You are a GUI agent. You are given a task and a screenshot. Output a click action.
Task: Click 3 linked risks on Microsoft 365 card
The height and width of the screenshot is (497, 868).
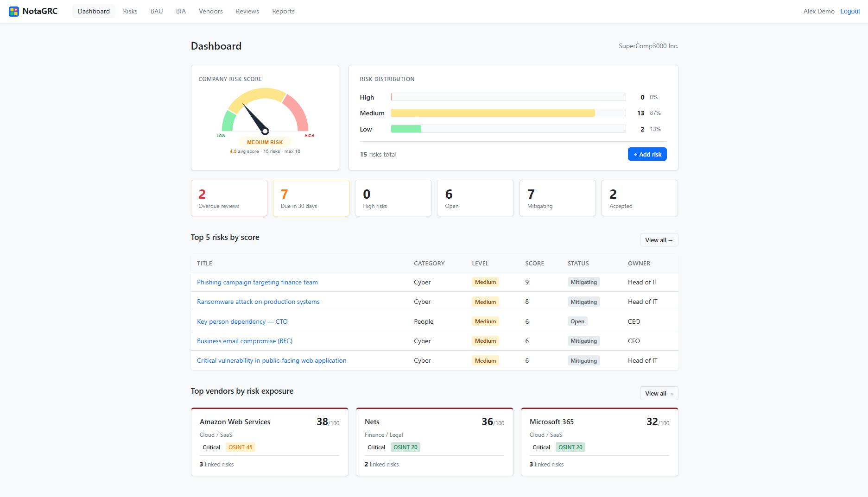546,464
